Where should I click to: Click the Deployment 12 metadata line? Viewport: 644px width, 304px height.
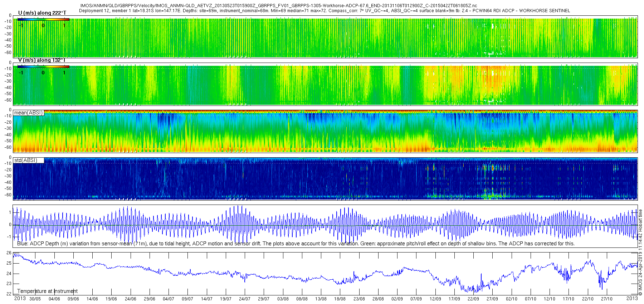[x=324, y=10]
